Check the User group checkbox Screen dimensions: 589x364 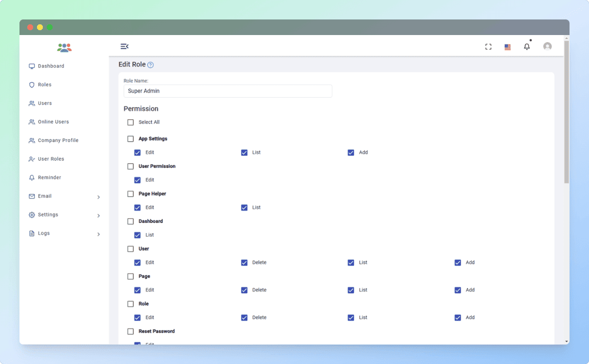tap(130, 249)
